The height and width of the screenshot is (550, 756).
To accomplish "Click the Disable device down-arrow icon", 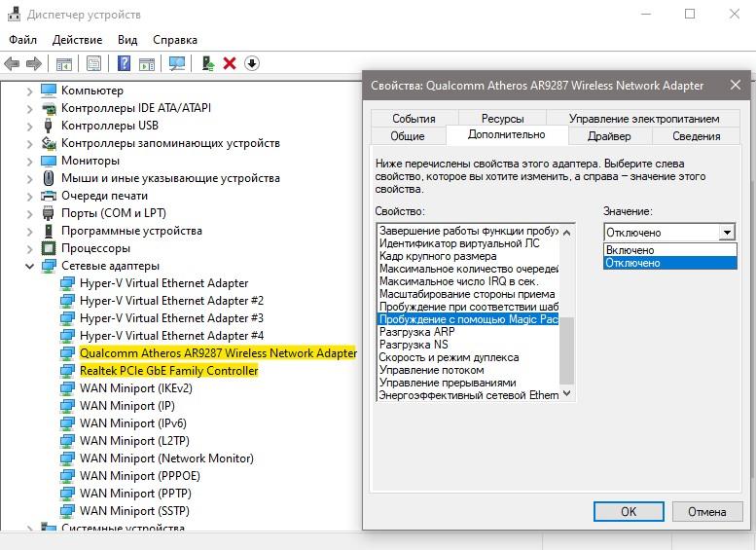I will 252,63.
